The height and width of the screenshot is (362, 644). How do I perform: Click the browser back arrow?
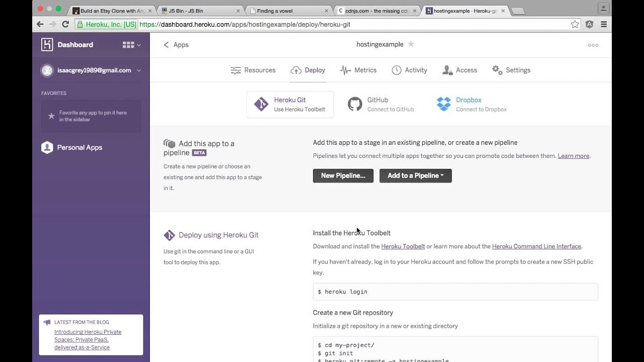(x=40, y=24)
